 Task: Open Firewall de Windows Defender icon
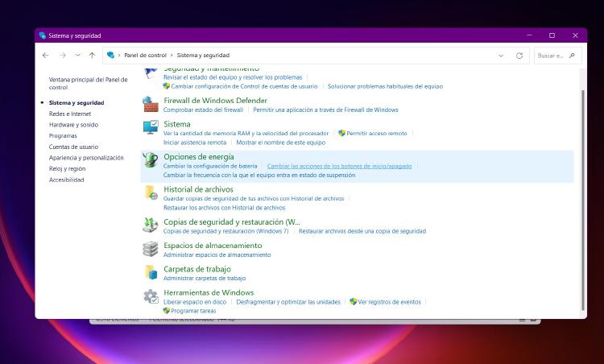coord(151,105)
